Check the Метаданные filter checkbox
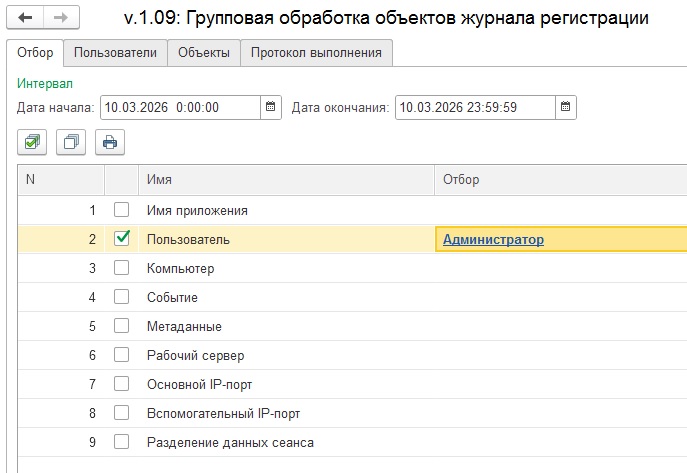Image resolution: width=687 pixels, height=473 pixels. click(122, 326)
